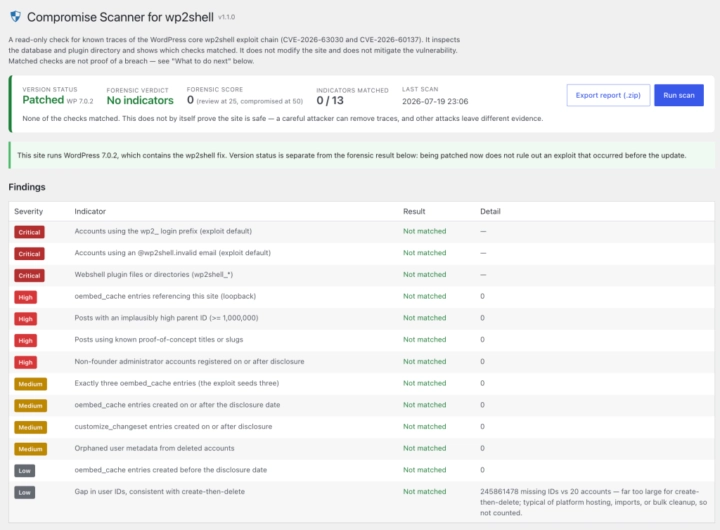Click High badge for proof-of-concept titles row
Screen dimensions: 720x530
25,340
